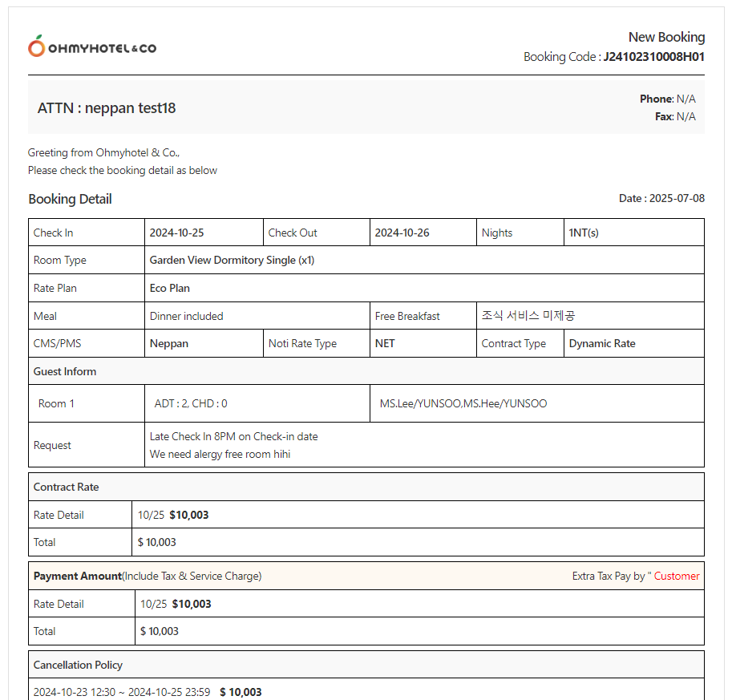This screenshot has width=732, height=700.
Task: Click the CMS/PMS label
Action: click(x=57, y=344)
